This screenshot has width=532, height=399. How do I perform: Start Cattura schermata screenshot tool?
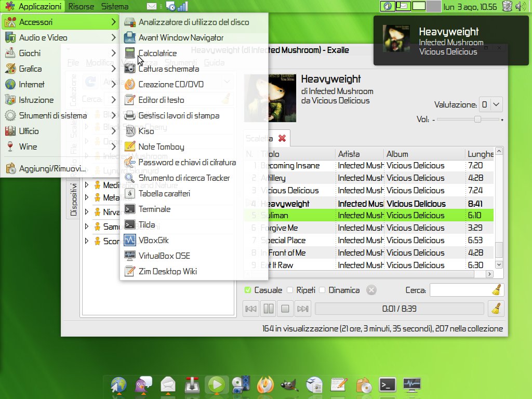194,69
